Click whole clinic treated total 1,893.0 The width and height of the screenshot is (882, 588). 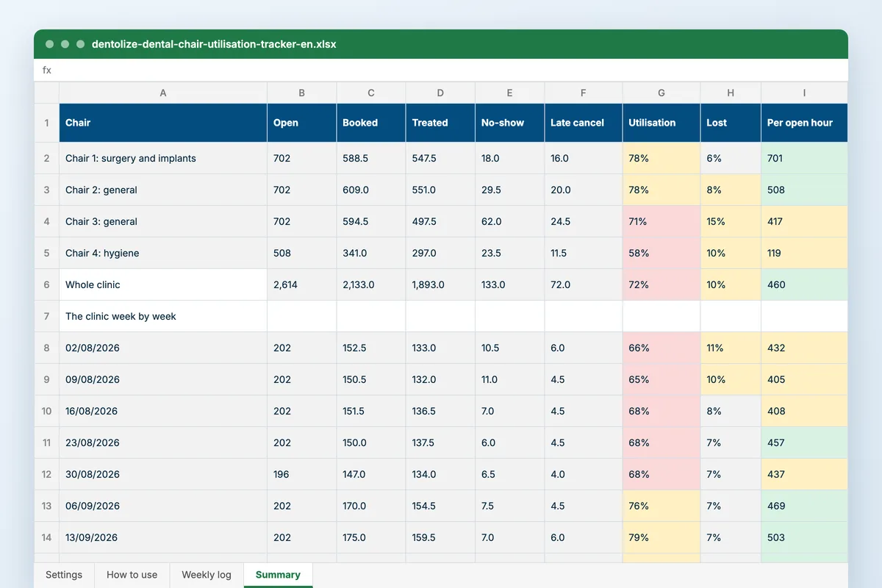[440, 284]
